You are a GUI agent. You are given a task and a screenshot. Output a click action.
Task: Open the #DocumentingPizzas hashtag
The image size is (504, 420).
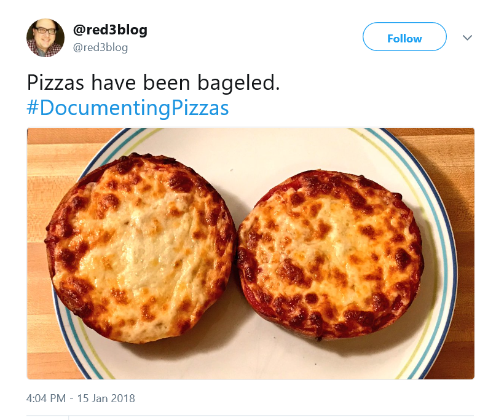tap(128, 108)
